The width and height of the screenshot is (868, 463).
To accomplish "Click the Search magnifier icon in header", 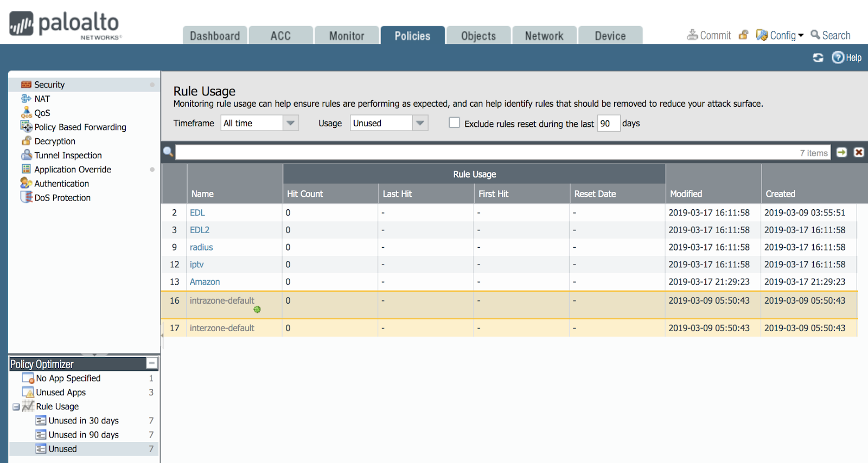I will click(x=815, y=35).
